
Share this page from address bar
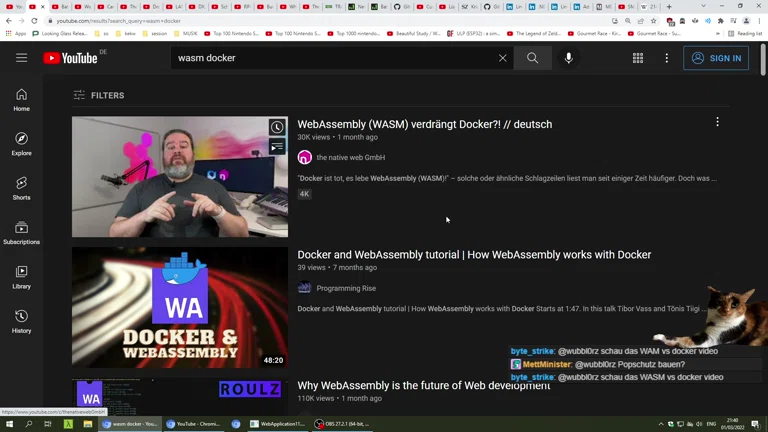point(641,21)
